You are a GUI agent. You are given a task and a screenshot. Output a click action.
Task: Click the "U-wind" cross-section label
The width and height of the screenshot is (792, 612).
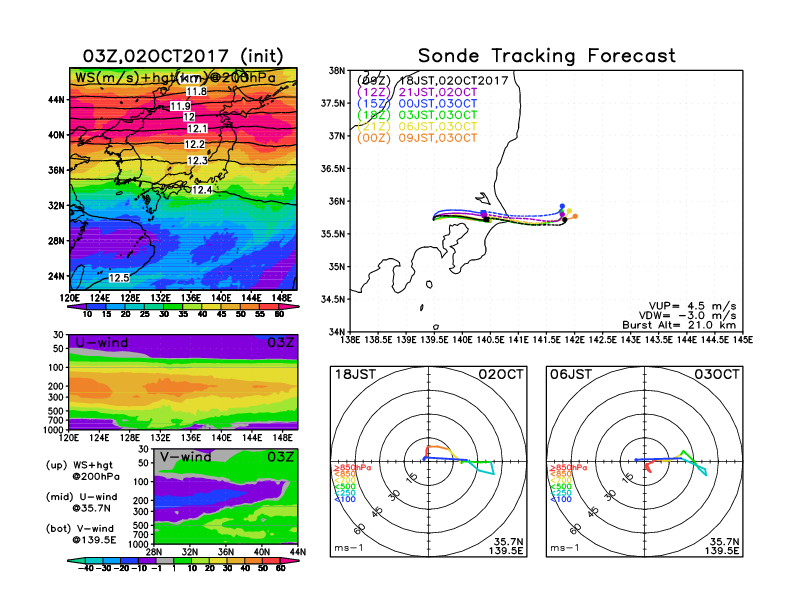coord(102,343)
